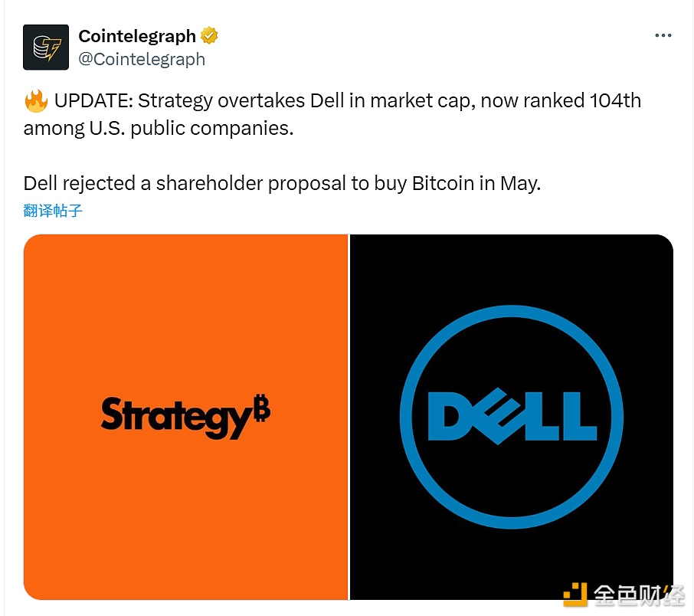Image resolution: width=694 pixels, height=616 pixels.
Task: Click the black Strategy wordmark
Action: click(176, 416)
